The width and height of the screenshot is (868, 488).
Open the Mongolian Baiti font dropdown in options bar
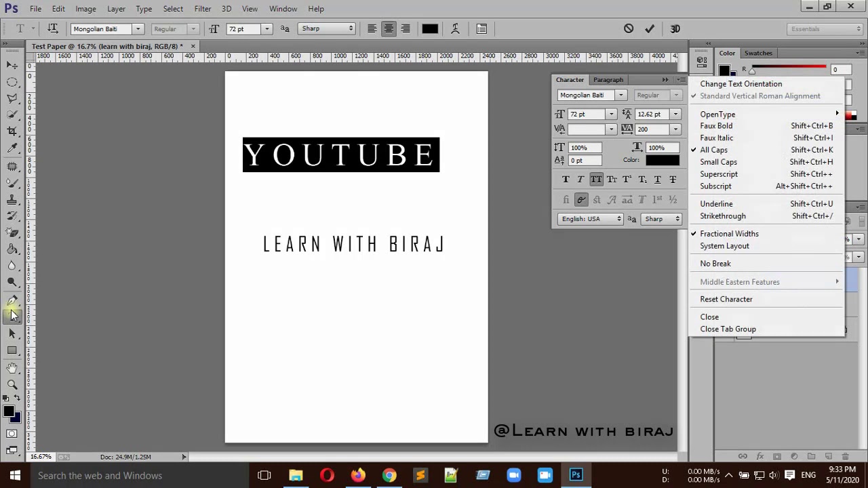tap(138, 29)
